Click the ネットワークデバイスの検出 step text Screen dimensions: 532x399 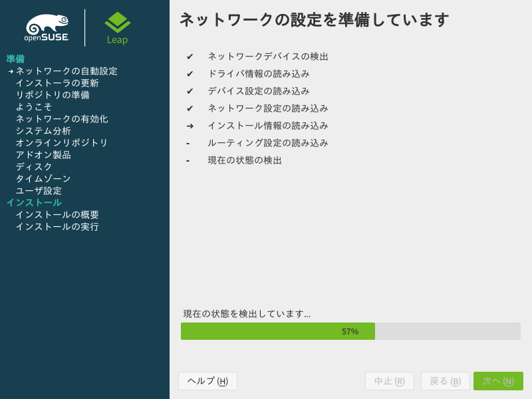pyautogui.click(x=268, y=57)
